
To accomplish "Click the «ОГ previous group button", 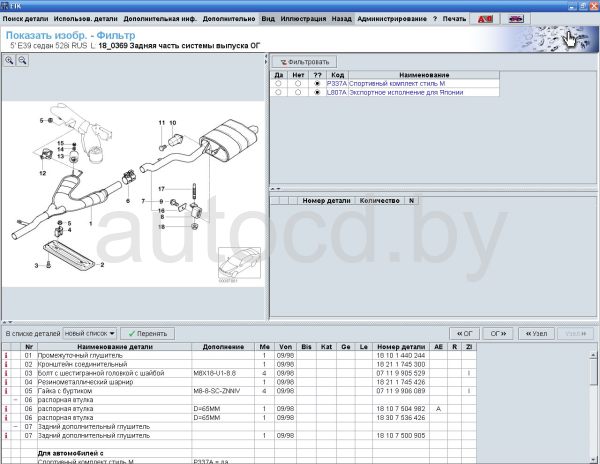I will click(465, 334).
